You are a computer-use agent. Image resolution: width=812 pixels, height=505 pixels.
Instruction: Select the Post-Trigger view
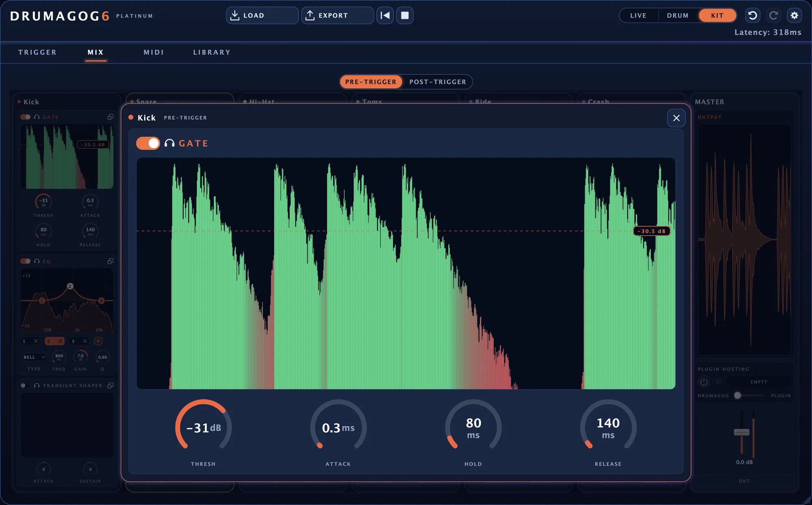coord(438,82)
